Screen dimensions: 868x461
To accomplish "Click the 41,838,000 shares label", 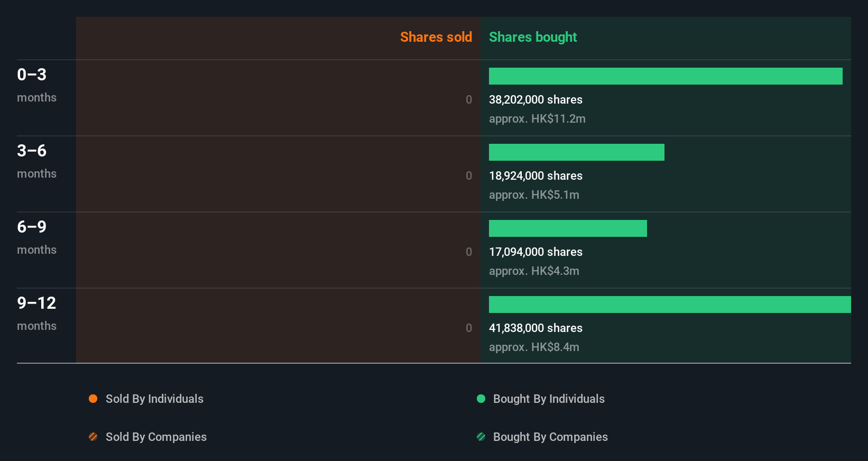I will 535,328.
